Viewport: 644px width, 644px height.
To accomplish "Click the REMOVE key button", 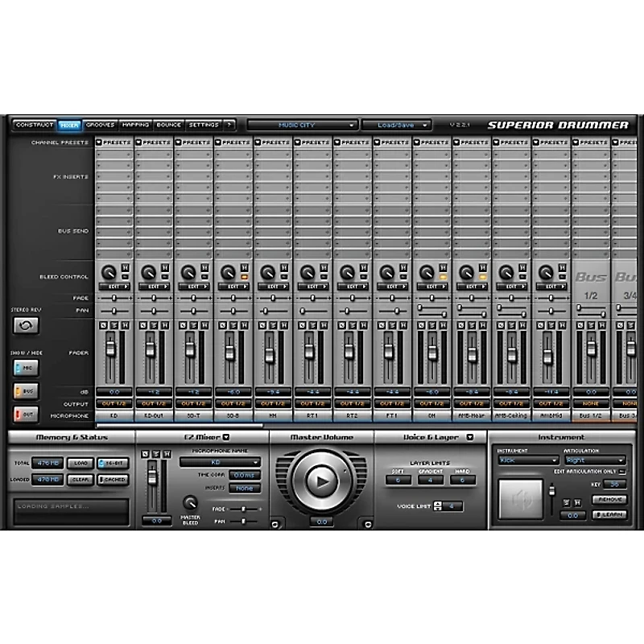I will [609, 499].
